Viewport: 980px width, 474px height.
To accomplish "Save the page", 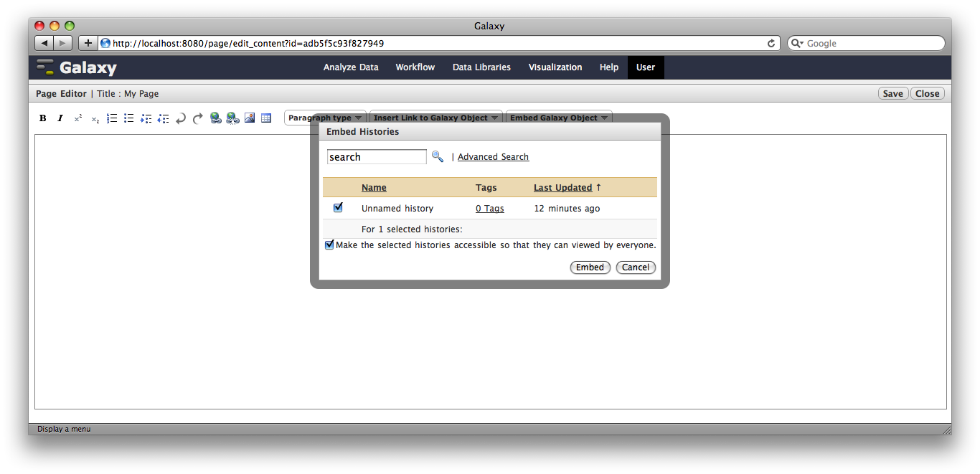I will point(893,93).
